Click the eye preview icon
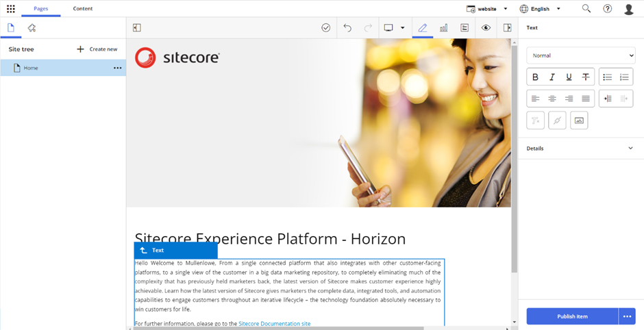 point(486,28)
